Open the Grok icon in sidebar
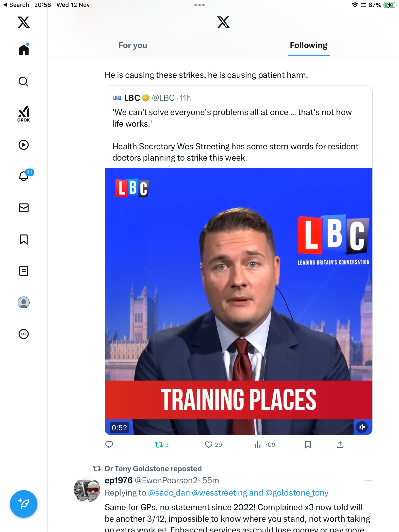This screenshot has height=532, width=399. (x=24, y=114)
